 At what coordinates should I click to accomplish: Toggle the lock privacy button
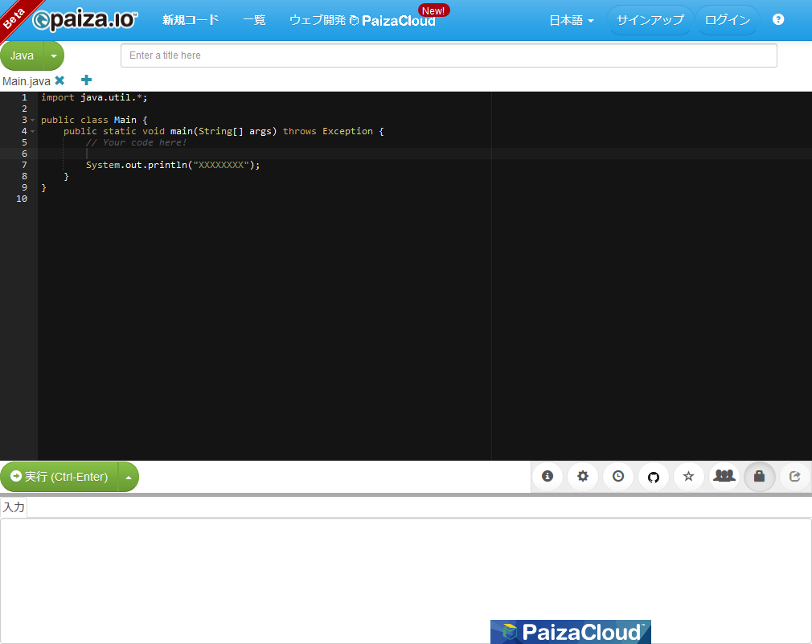pos(760,477)
